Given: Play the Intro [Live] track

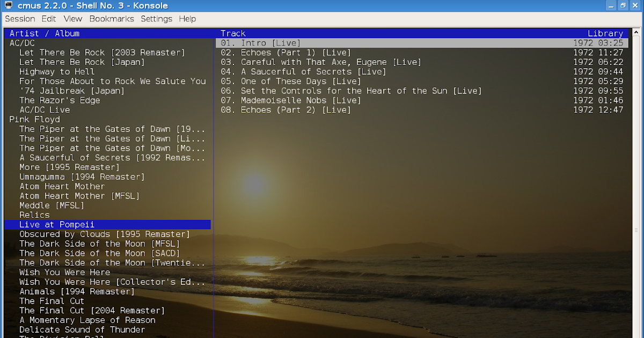Looking at the screenshot, I should pyautogui.click(x=261, y=43).
